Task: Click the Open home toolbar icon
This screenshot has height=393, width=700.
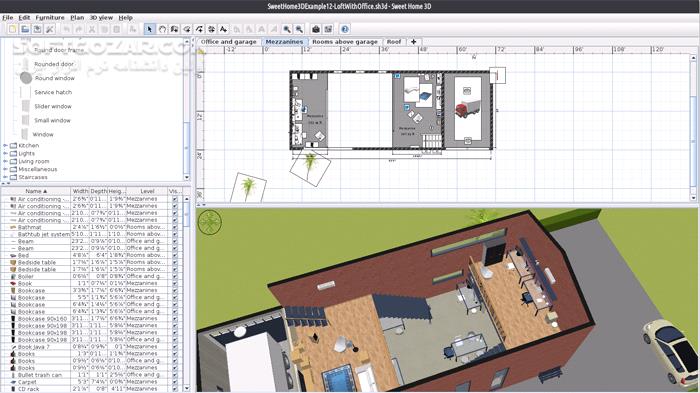Action: (x=25, y=29)
